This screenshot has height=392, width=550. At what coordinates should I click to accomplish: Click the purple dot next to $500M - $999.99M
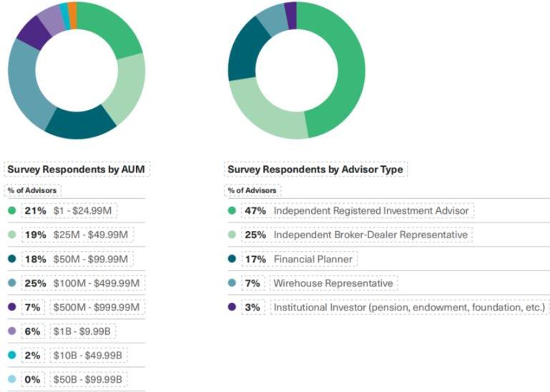11,307
